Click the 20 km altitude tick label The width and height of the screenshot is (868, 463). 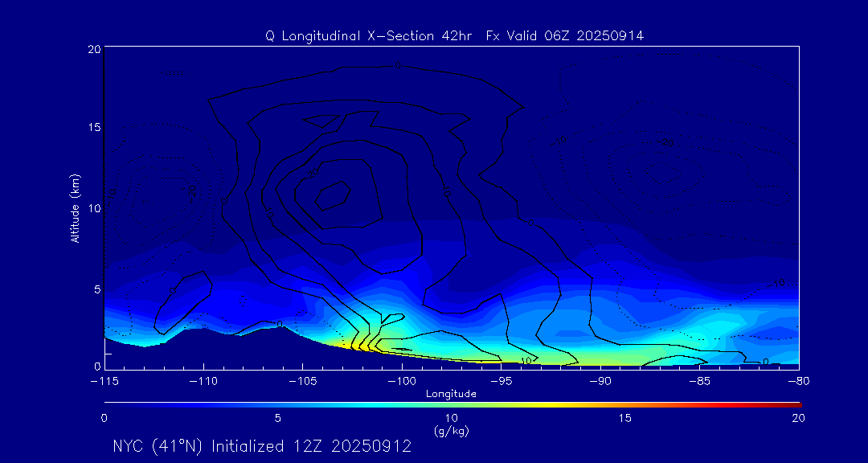click(92, 49)
